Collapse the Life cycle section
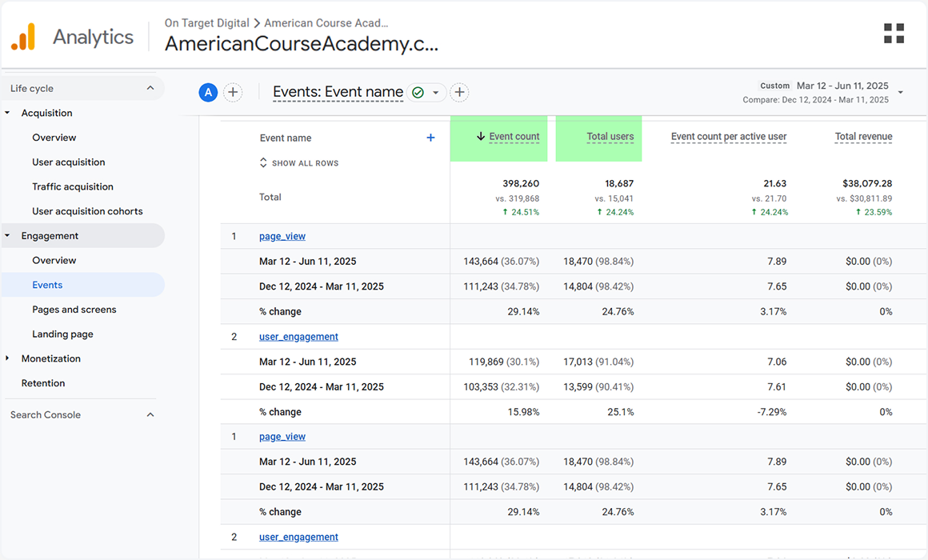The image size is (928, 560). point(150,88)
